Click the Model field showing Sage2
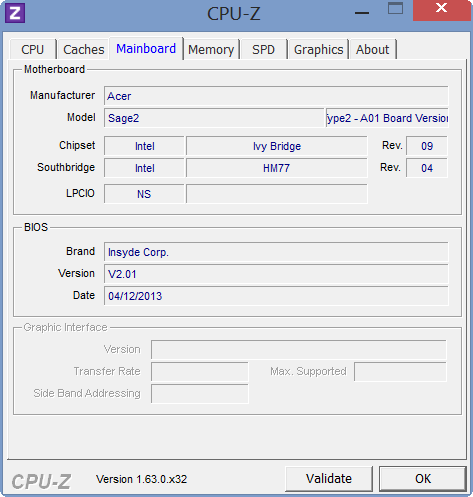The image size is (473, 497). pos(214,118)
